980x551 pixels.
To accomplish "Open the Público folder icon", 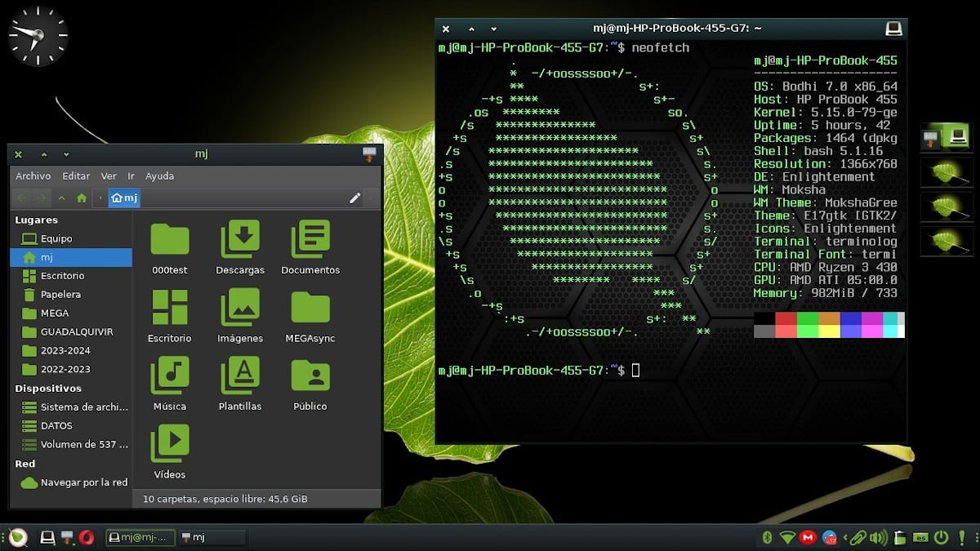I will [x=310, y=375].
